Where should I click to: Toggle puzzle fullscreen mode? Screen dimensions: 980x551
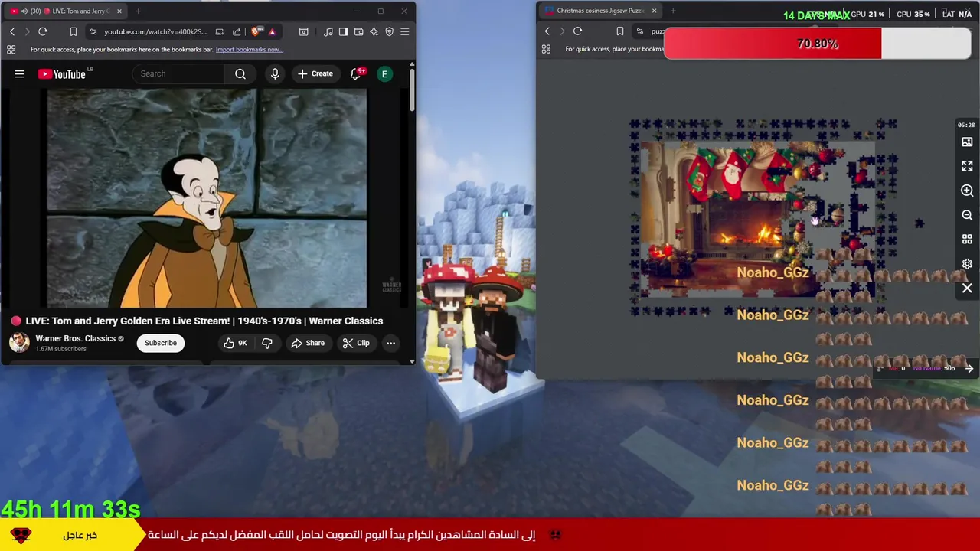[967, 166]
